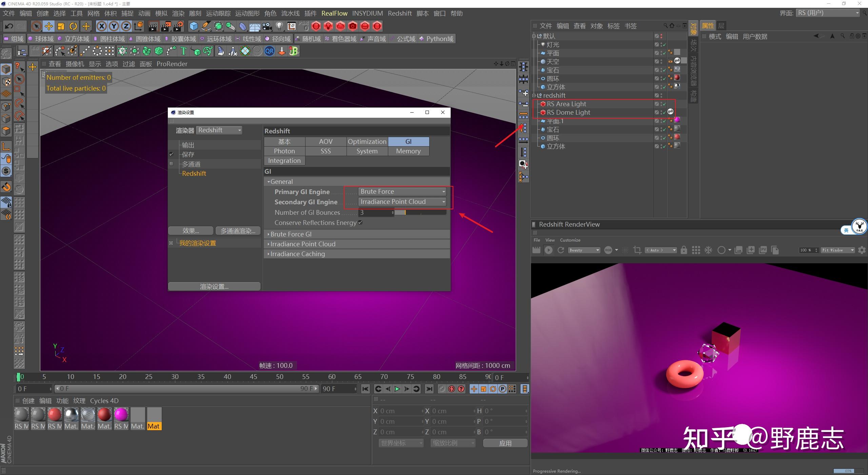Toggle the 保存 checkbox in render settings
868x475 pixels.
[x=172, y=154]
